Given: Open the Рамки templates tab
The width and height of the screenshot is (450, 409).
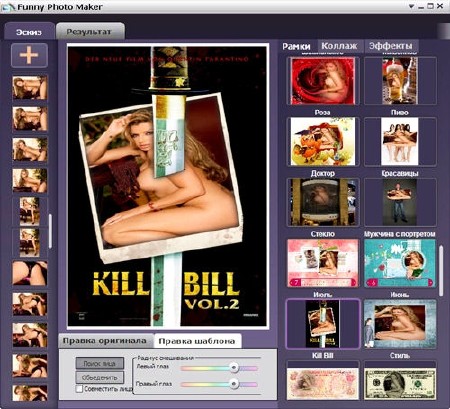Looking at the screenshot, I should (x=296, y=46).
